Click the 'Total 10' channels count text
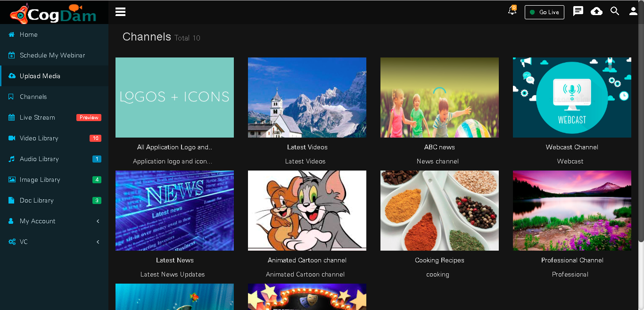This screenshot has height=310, width=644. [x=187, y=38]
